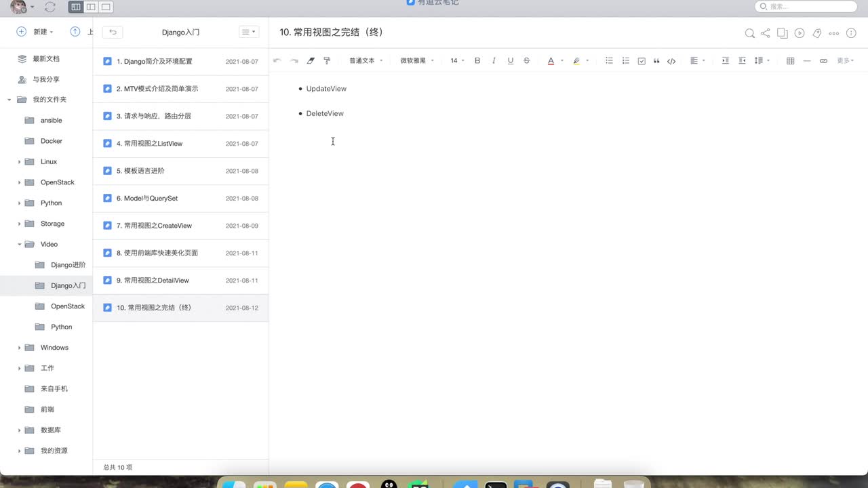Image resolution: width=868 pixels, height=488 pixels.
Task: Click the upload file icon
Action: 75,32
